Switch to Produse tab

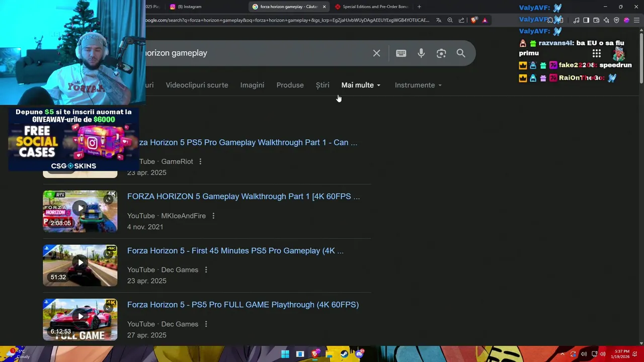(290, 85)
